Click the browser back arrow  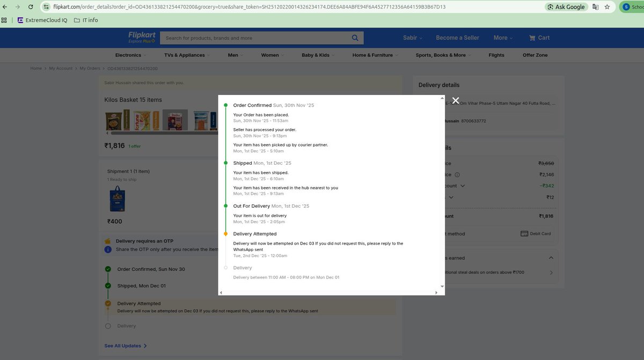pos(5,7)
